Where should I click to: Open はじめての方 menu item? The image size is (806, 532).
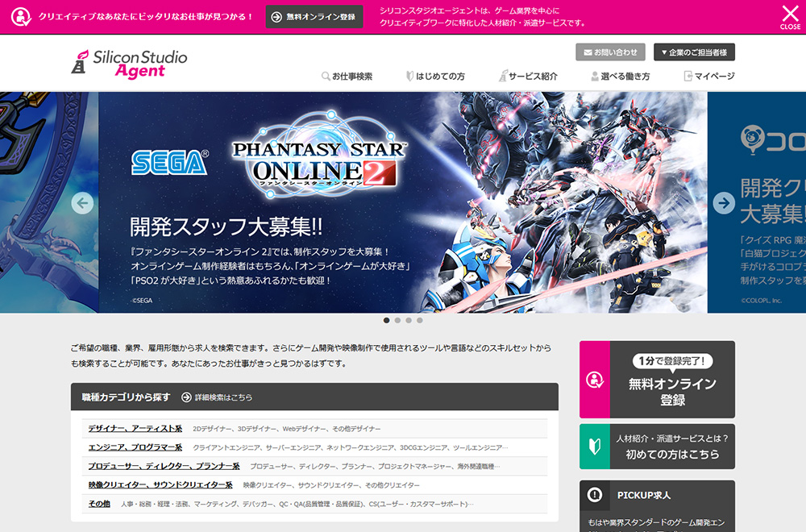point(435,76)
